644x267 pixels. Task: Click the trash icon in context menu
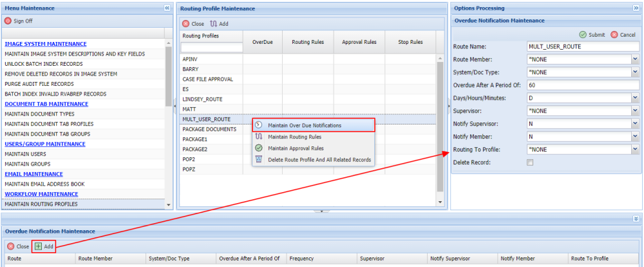[259, 160]
